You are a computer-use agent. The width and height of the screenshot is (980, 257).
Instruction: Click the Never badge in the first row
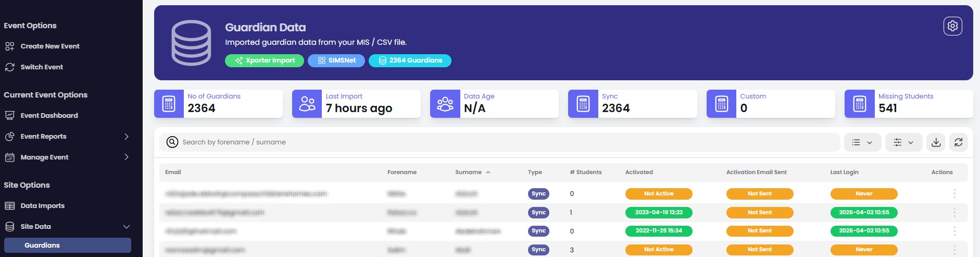coord(864,194)
